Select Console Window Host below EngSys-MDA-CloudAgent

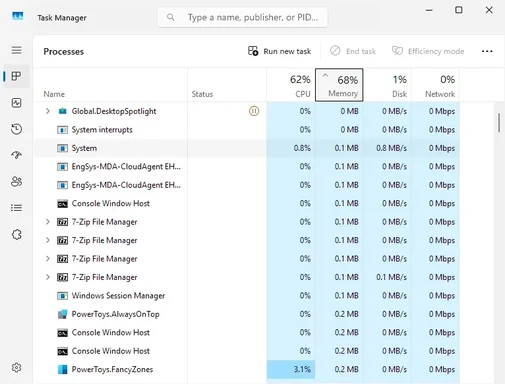[247, 203]
